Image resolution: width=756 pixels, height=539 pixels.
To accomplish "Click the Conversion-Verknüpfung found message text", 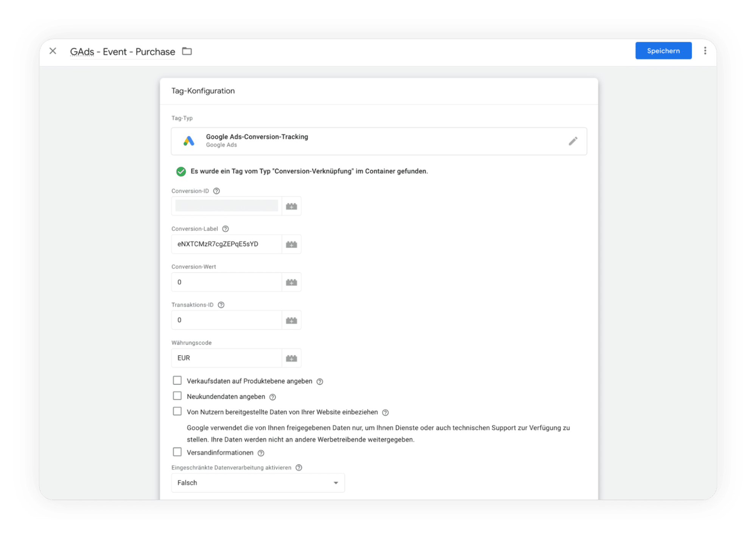I will (x=309, y=171).
